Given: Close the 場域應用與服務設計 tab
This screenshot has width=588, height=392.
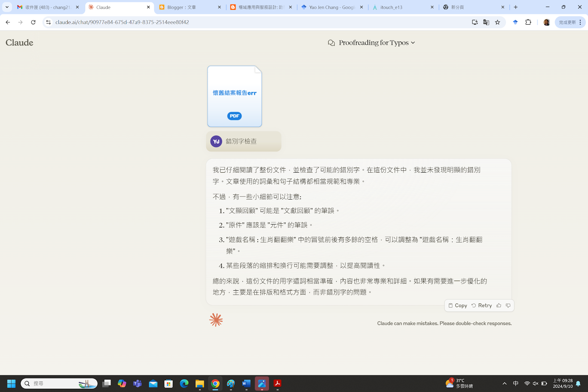Looking at the screenshot, I should (x=290, y=7).
